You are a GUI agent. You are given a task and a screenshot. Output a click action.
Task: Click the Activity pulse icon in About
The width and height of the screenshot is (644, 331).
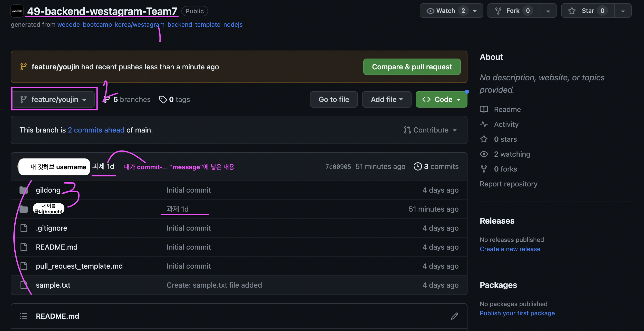pyautogui.click(x=484, y=124)
